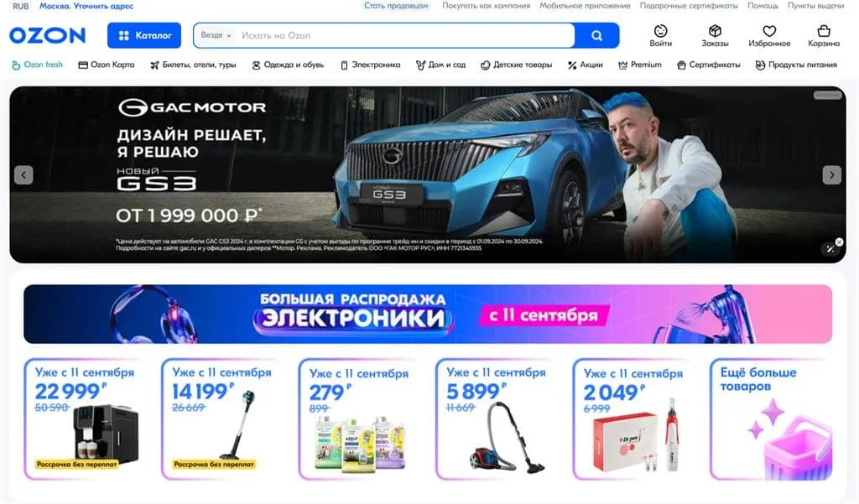Open coffee machine offer for 22 999
This screenshot has height=504, width=859.
83,419
